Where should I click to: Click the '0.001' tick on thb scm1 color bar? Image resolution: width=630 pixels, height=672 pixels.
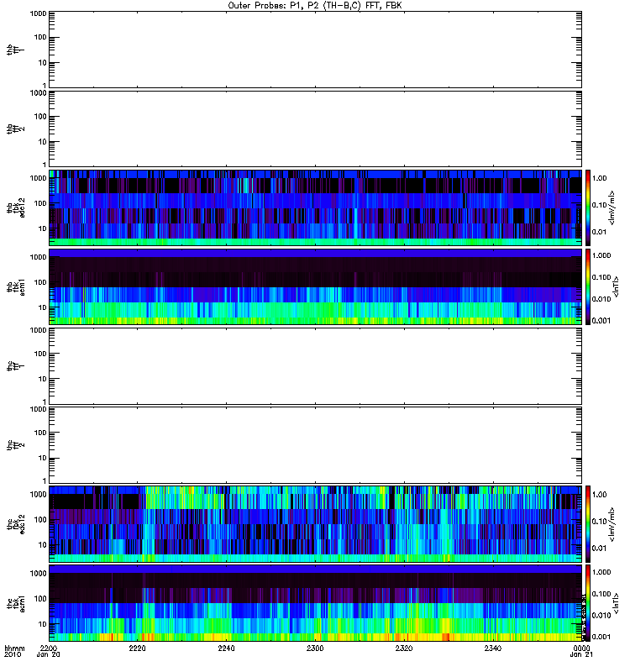(x=601, y=321)
